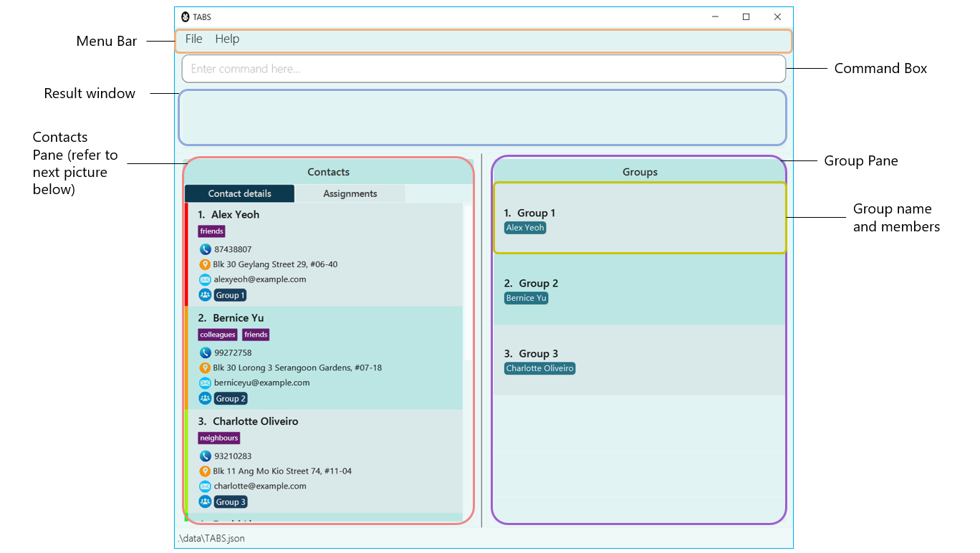
Task: Click the group icon under Bernice Yu
Action: point(204,398)
